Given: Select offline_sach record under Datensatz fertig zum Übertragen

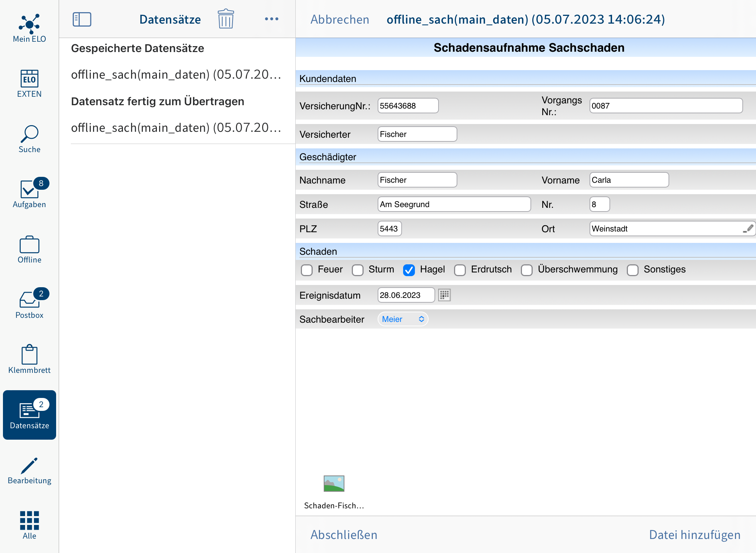Looking at the screenshot, I should (x=176, y=128).
